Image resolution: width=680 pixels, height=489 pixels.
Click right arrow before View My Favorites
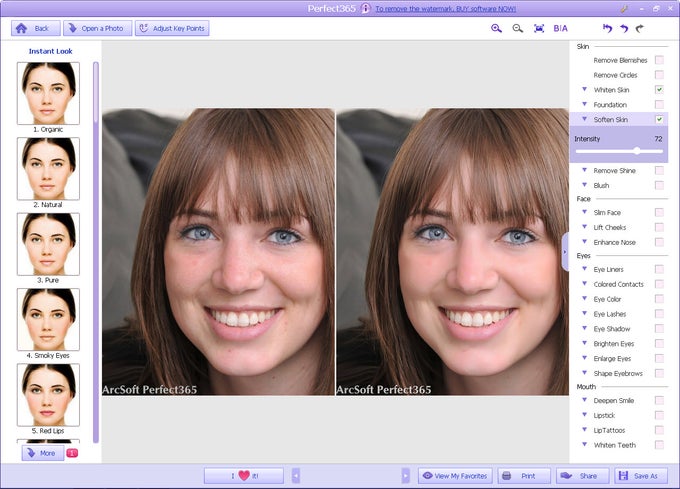405,476
